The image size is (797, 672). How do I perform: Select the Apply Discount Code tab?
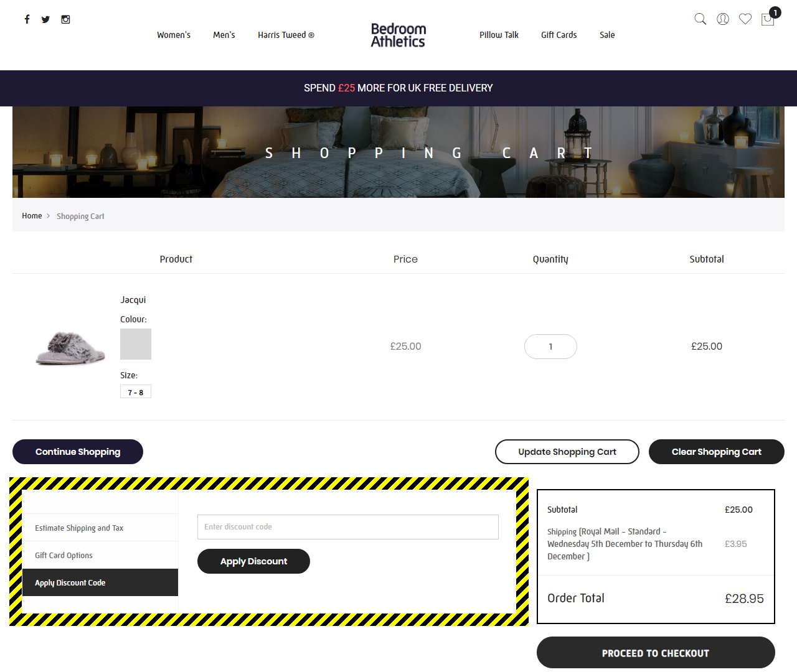pos(100,582)
